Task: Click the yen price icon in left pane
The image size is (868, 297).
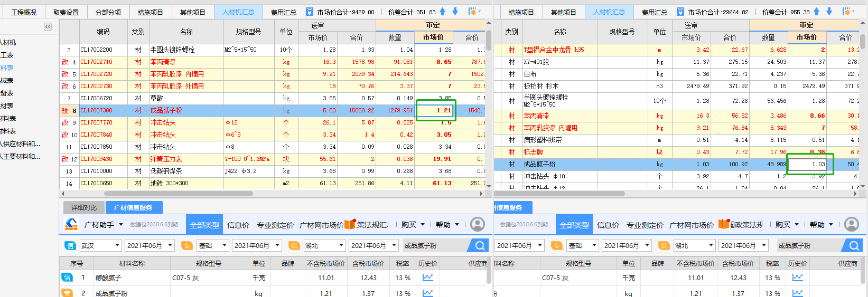Action: (310, 12)
